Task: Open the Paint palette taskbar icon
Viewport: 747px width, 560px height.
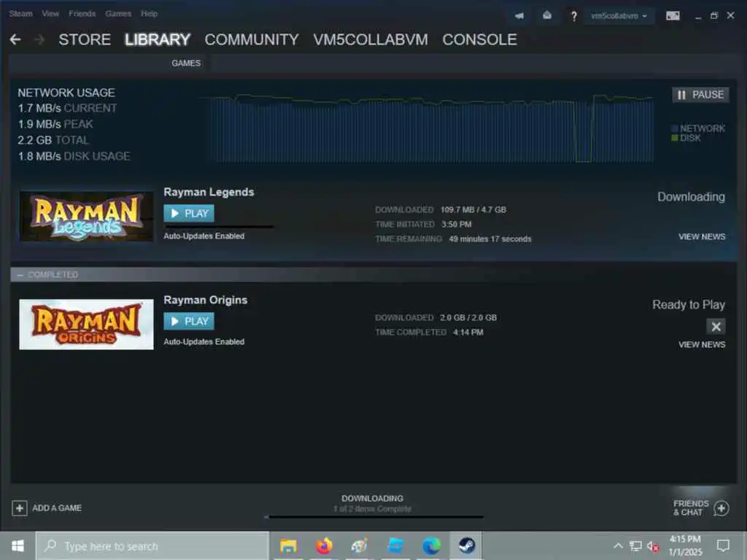Action: pyautogui.click(x=360, y=545)
